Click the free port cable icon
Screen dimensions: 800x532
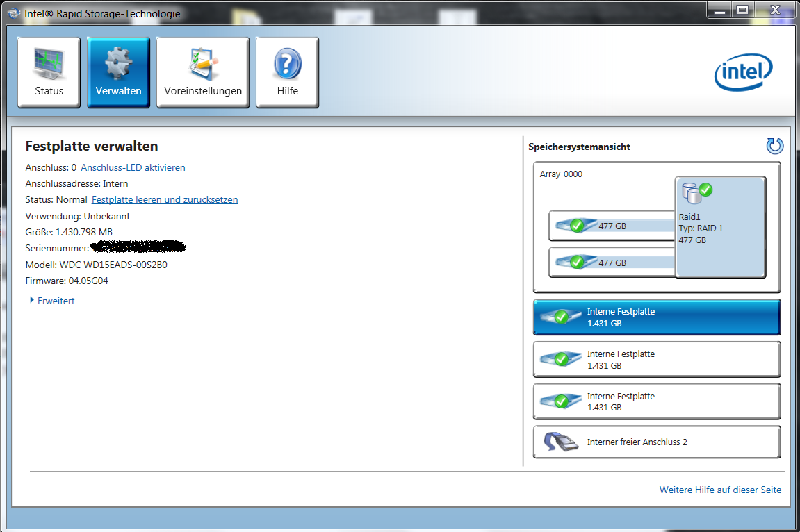pos(560,441)
